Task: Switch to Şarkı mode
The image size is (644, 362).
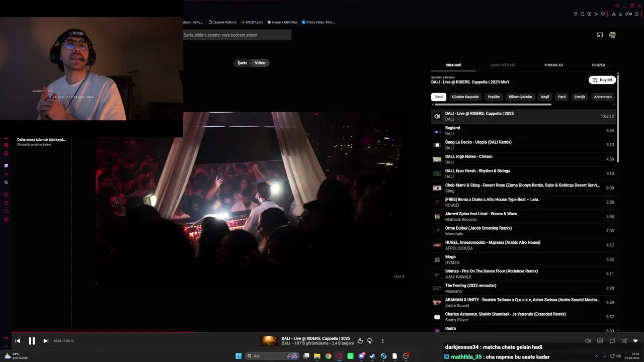Action: click(x=243, y=63)
